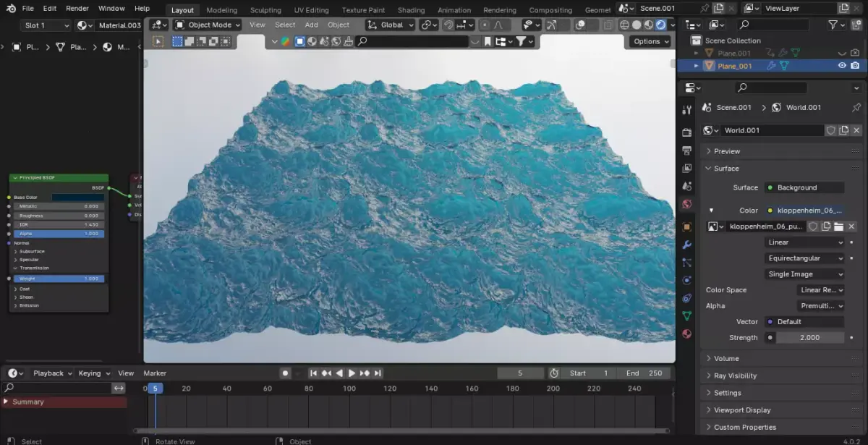Screen dimensions: 868x445
Task: Click the select box tool icon
Action: pyautogui.click(x=158, y=41)
